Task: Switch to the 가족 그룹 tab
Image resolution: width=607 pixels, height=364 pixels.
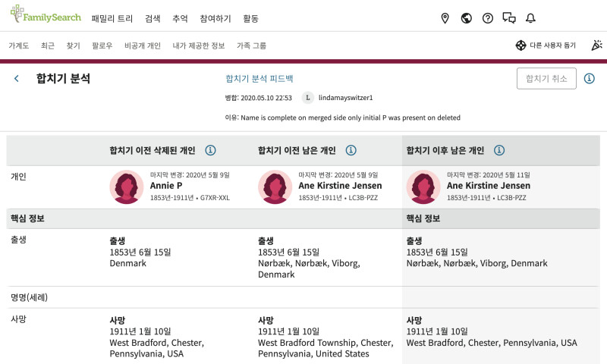Action: [251, 45]
